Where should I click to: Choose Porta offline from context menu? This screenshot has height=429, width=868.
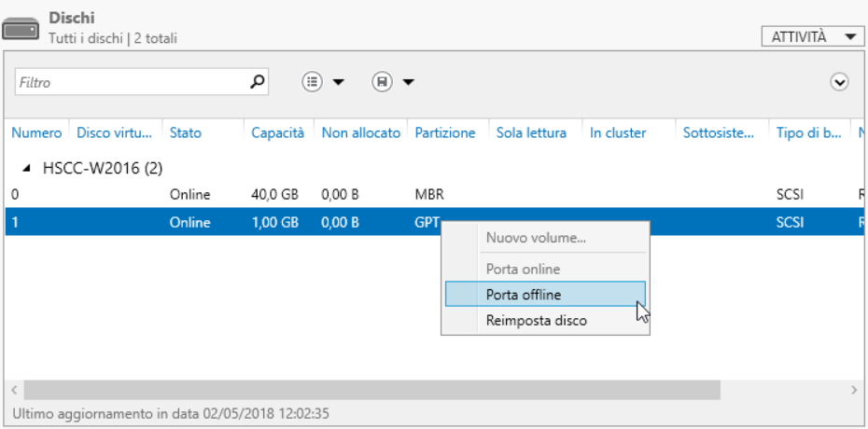(x=545, y=294)
